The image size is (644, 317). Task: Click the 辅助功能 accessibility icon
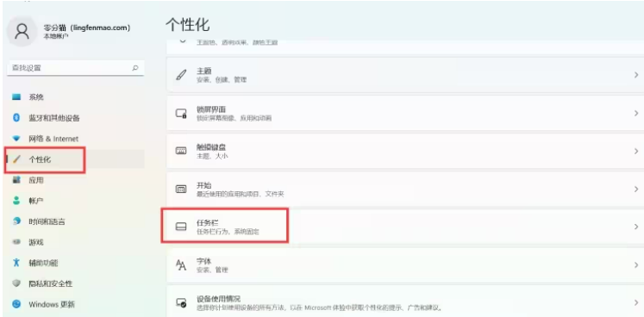16,263
